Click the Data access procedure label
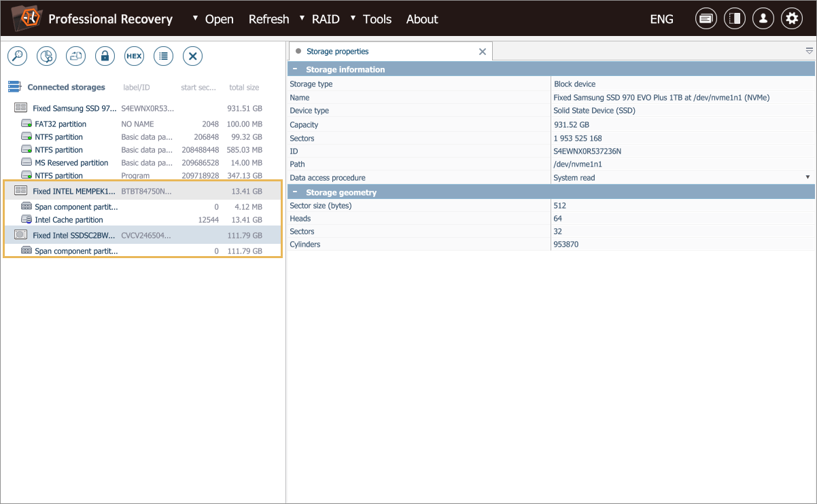This screenshot has height=504, width=817. pos(327,177)
